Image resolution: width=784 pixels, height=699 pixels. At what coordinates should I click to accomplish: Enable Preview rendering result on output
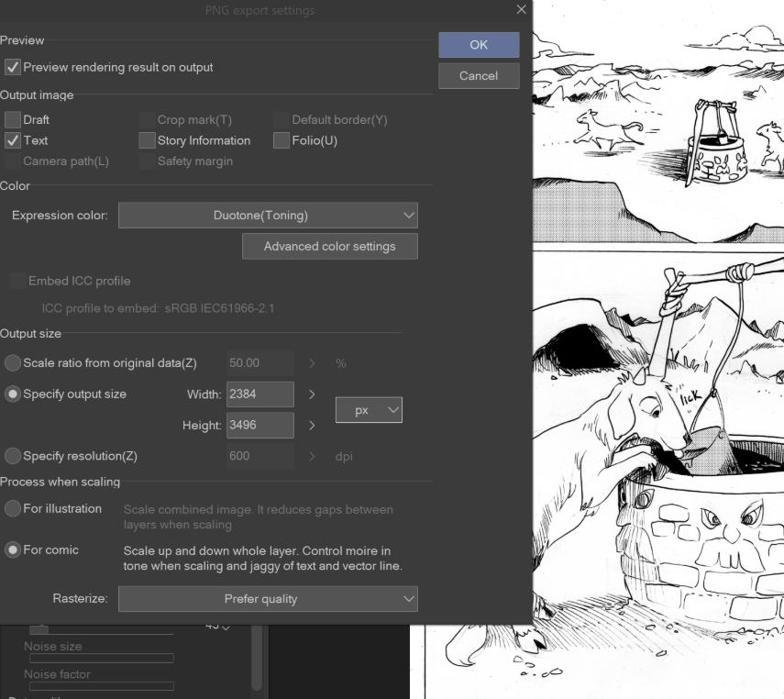[x=13, y=67]
